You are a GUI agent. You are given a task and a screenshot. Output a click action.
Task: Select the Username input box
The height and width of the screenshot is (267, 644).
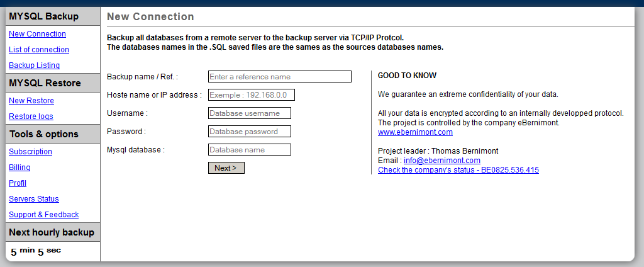(249, 113)
